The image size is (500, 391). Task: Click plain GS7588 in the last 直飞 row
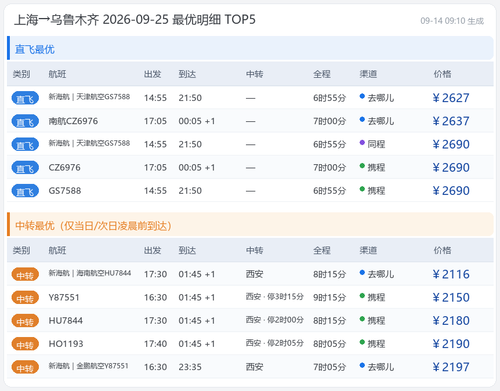[65, 191]
